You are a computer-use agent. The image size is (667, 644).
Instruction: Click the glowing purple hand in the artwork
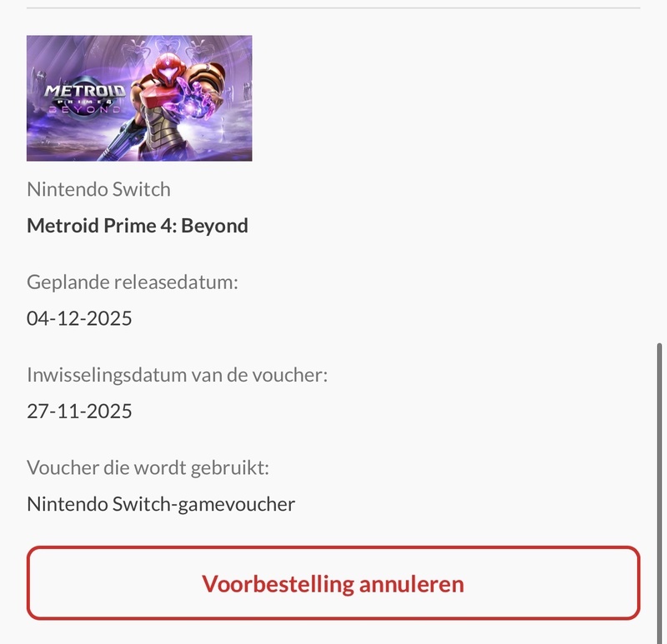198,100
